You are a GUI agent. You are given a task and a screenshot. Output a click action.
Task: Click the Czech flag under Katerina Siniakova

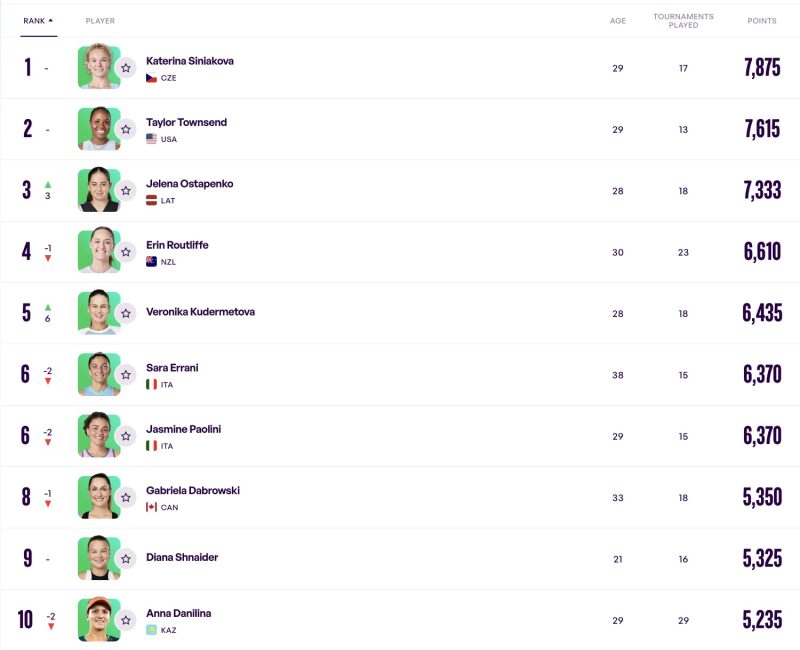[x=152, y=78]
